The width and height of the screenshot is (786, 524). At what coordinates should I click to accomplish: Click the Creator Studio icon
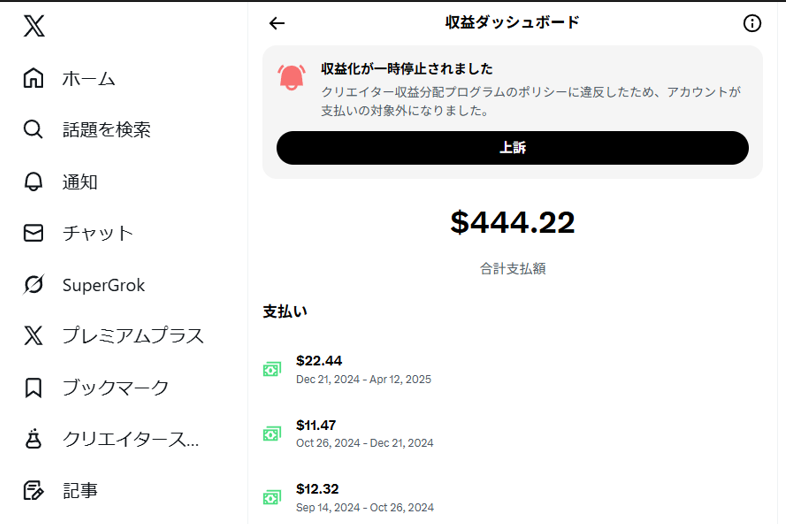pyautogui.click(x=34, y=439)
